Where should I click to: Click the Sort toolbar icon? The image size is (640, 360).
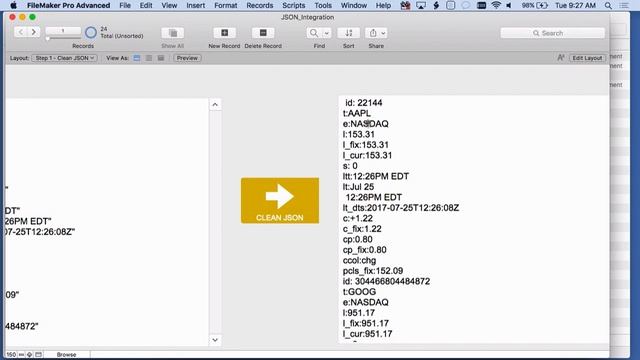click(x=349, y=33)
